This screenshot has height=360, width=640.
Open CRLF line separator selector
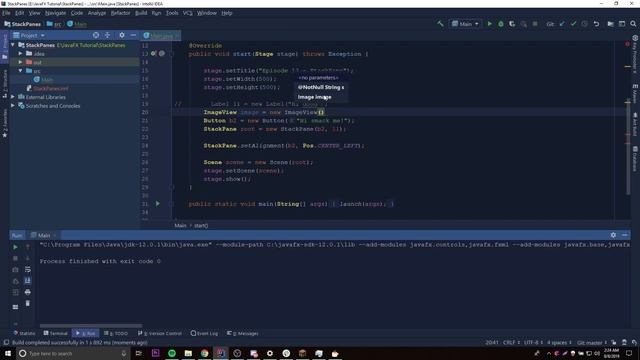tap(510, 342)
